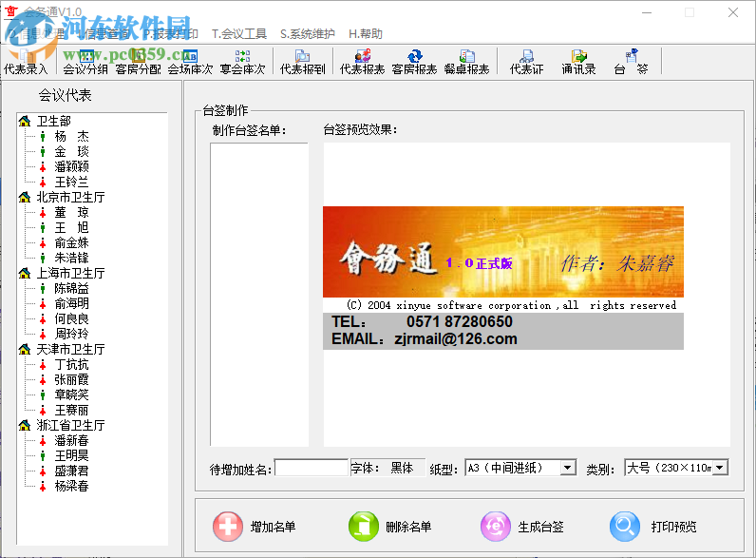756x558 pixels.
Task: Select delegate 王铃兰 in the tree
Action: [x=71, y=182]
